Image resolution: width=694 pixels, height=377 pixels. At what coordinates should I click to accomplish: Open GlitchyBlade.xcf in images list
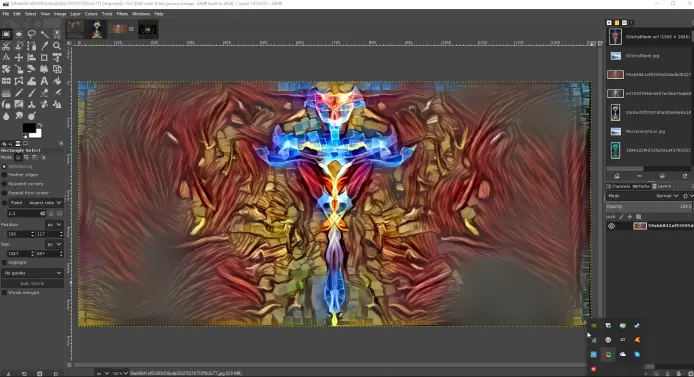click(x=649, y=37)
